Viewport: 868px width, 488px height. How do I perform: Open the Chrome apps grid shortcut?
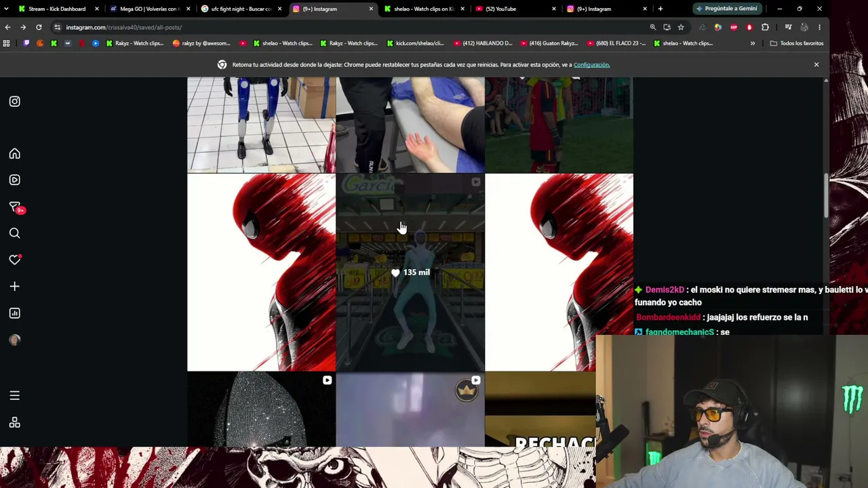click(x=6, y=43)
